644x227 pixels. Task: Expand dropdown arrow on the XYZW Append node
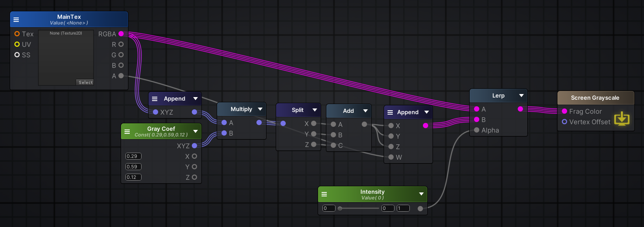click(427, 112)
